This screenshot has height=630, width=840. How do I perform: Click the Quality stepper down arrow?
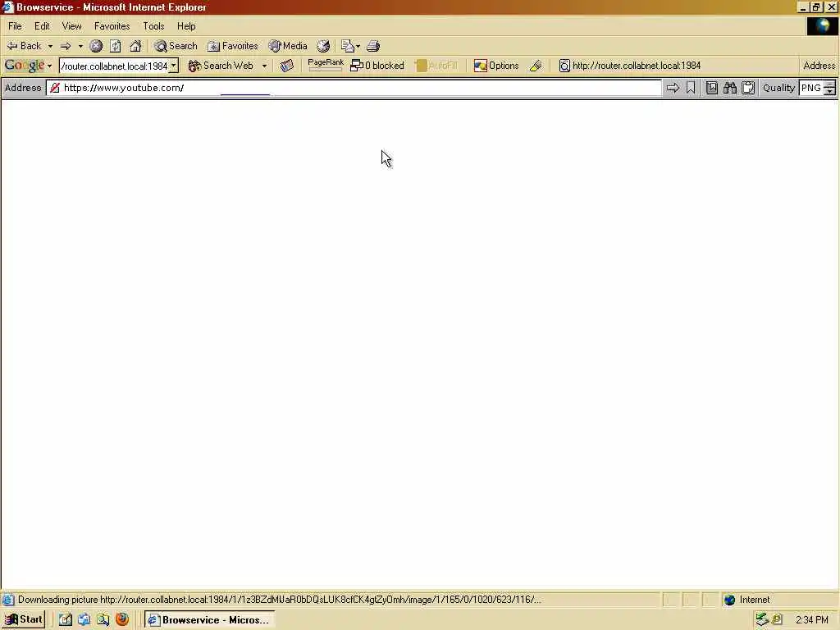[830, 92]
